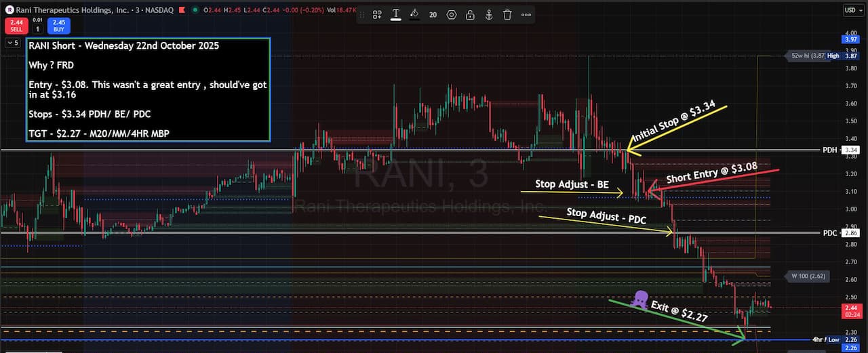Click the red 2.44 SELL button
Image resolution: width=868 pixels, height=353 pixels.
pyautogui.click(x=15, y=26)
